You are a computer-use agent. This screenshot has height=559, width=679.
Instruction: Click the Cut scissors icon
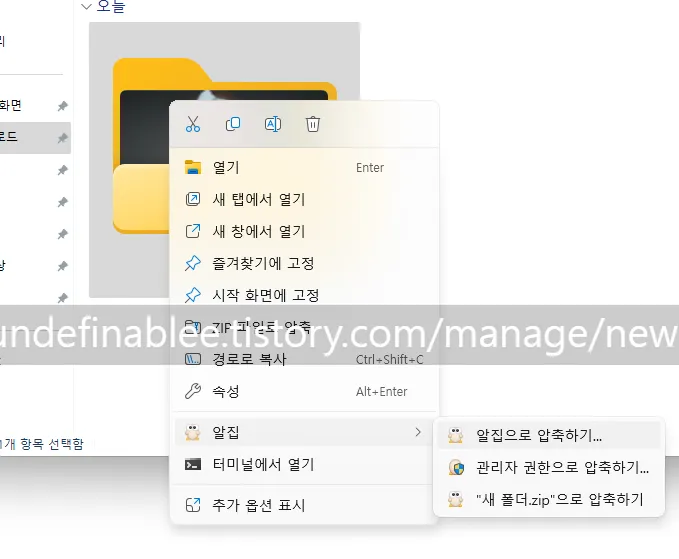point(193,124)
